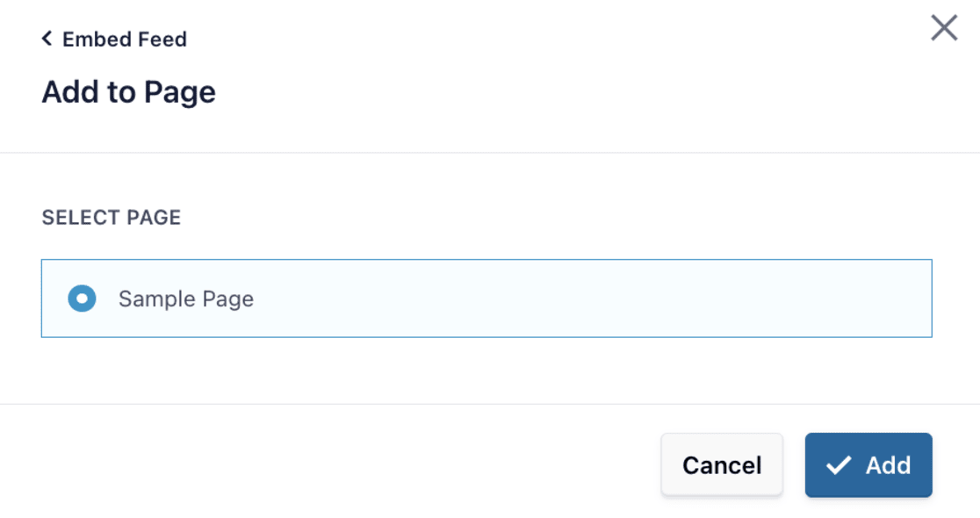Confirm with the Add button

pos(868,465)
